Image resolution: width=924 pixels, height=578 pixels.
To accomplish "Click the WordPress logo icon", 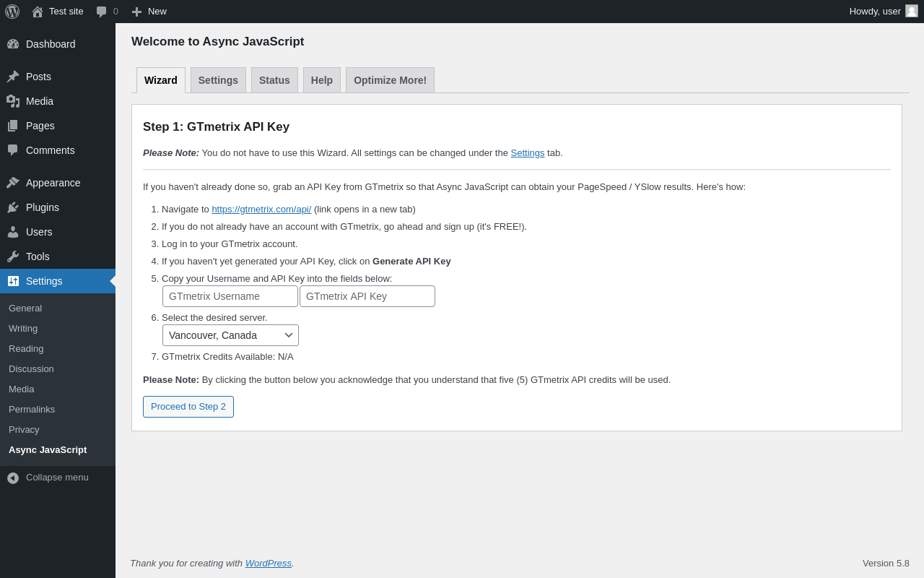I will click(12, 12).
